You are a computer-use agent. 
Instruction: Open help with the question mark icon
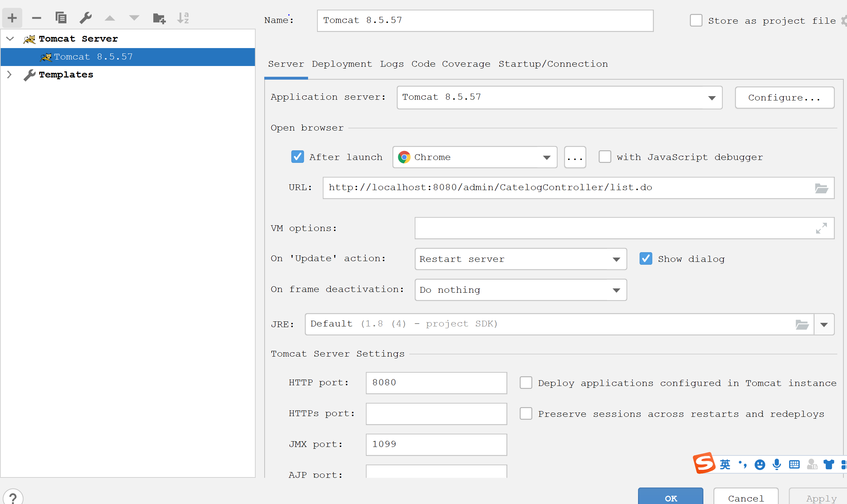(13, 498)
